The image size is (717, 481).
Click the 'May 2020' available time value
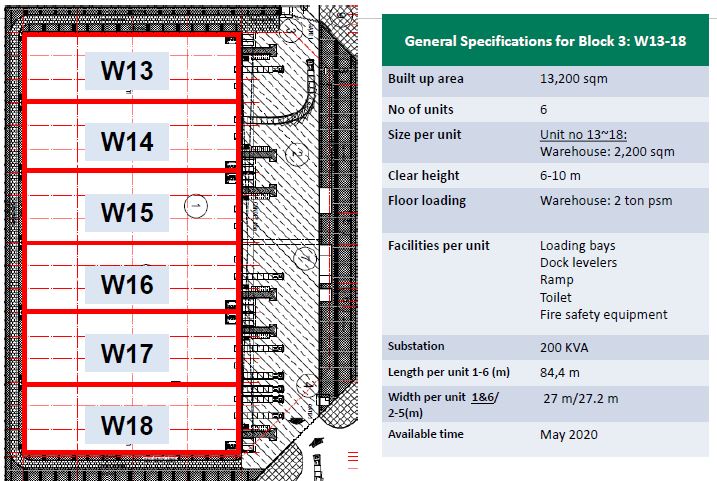(x=568, y=434)
